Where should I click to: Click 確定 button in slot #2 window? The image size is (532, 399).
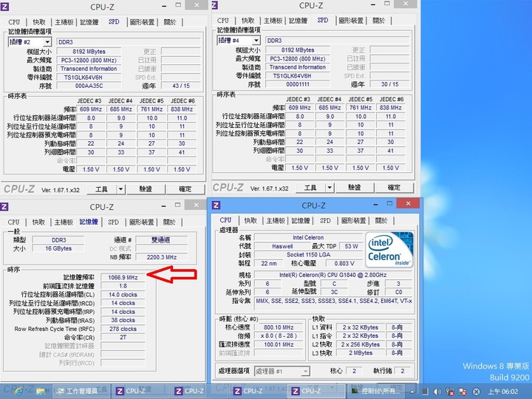pyautogui.click(x=185, y=189)
